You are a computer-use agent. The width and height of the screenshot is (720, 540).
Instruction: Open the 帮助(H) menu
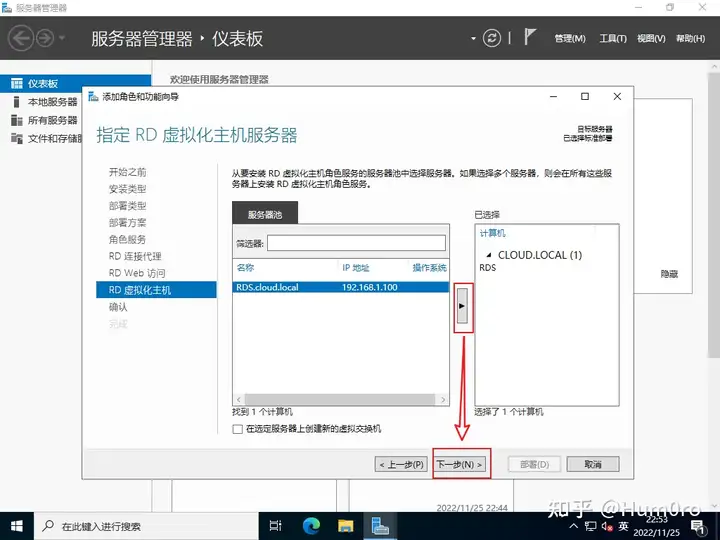click(x=690, y=39)
